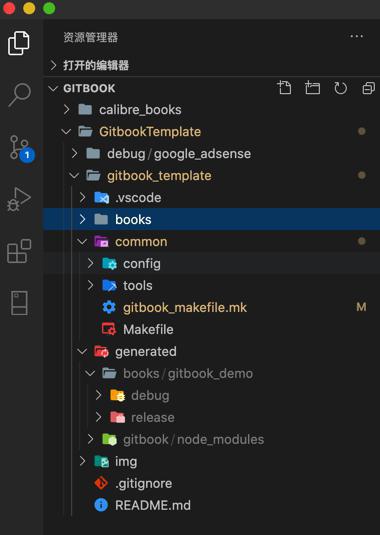380x535 pixels.
Task: Click the Makefile file icon
Action: click(x=109, y=329)
